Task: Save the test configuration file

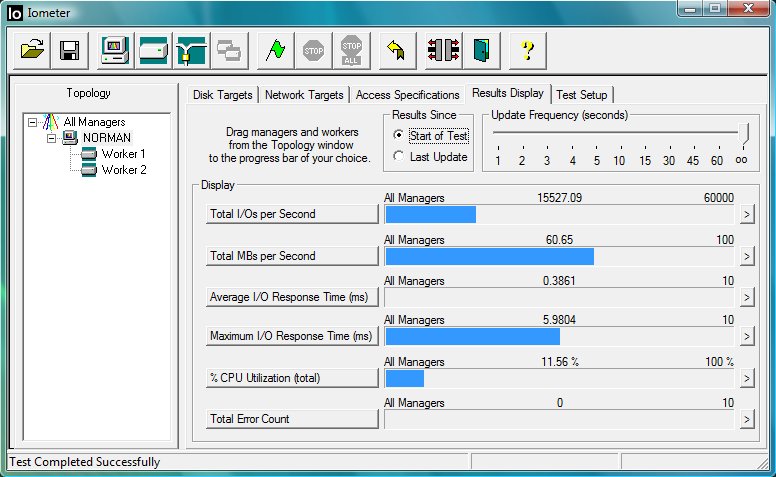Action: click(70, 50)
